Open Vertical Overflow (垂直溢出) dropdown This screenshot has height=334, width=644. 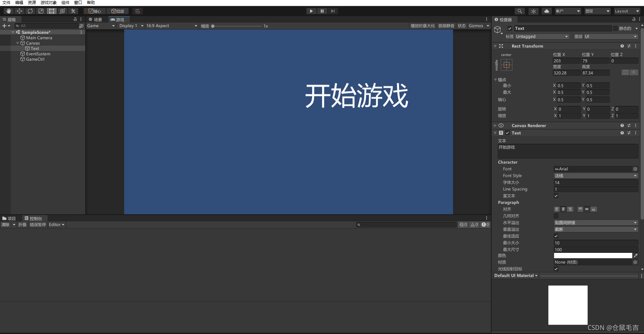(596, 229)
